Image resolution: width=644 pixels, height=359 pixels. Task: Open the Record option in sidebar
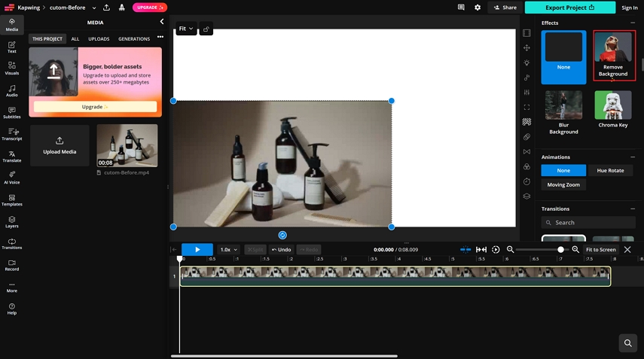12,265
